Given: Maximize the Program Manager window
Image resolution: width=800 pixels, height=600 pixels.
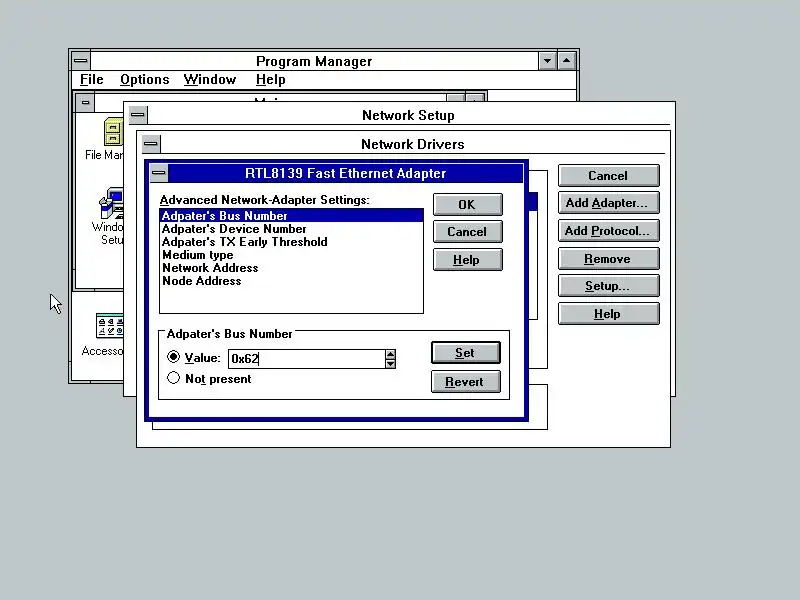Looking at the screenshot, I should (567, 61).
